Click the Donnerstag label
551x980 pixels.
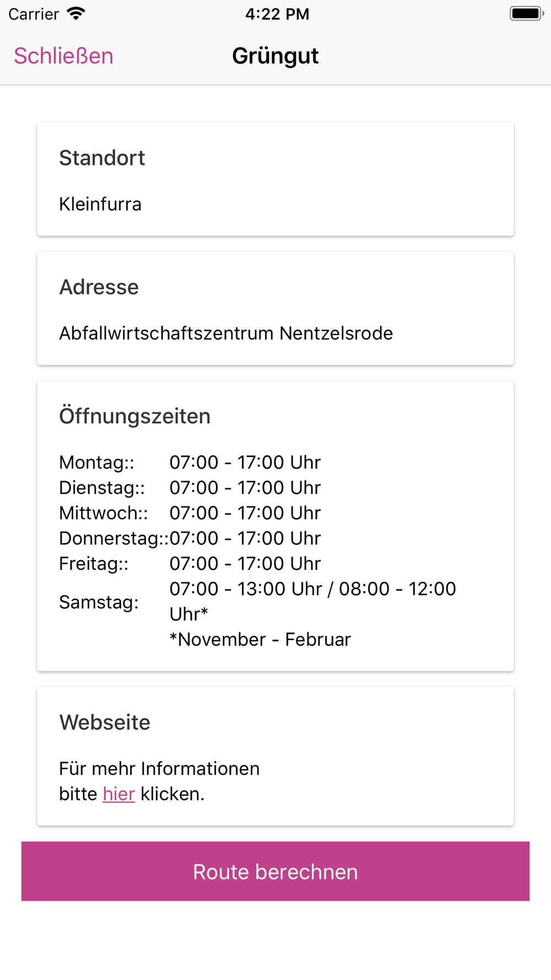click(x=113, y=539)
